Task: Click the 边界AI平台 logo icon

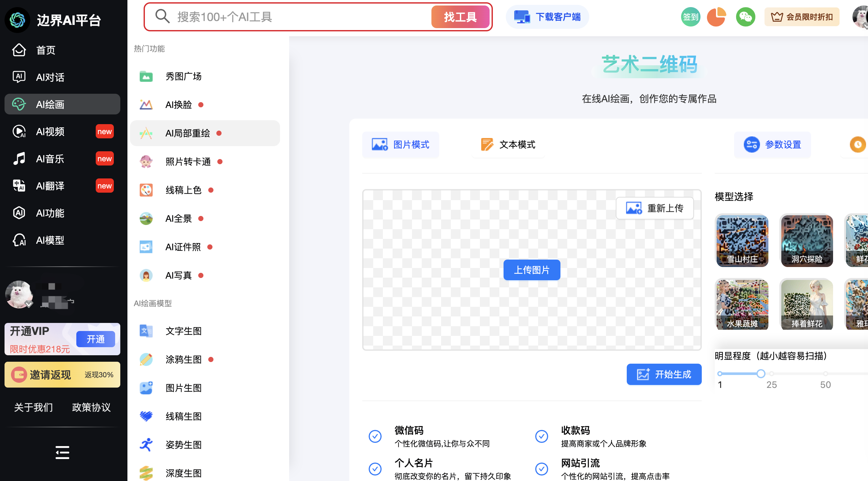Action: coord(17,20)
